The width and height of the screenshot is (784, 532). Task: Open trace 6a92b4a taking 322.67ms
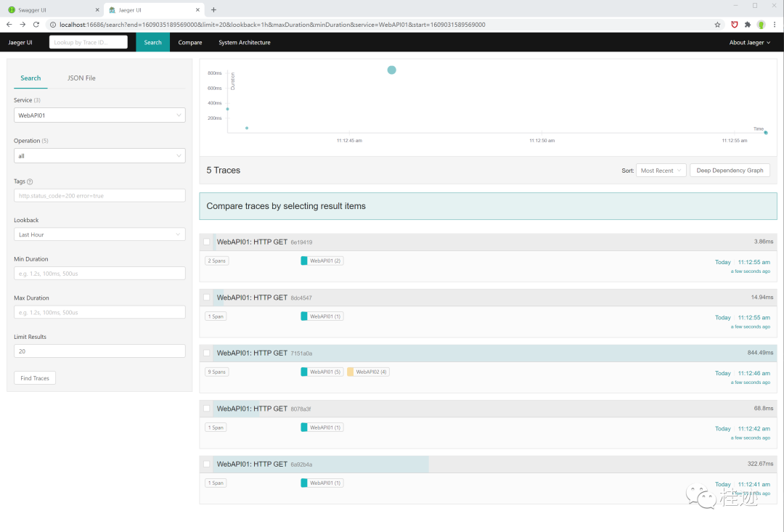point(488,464)
